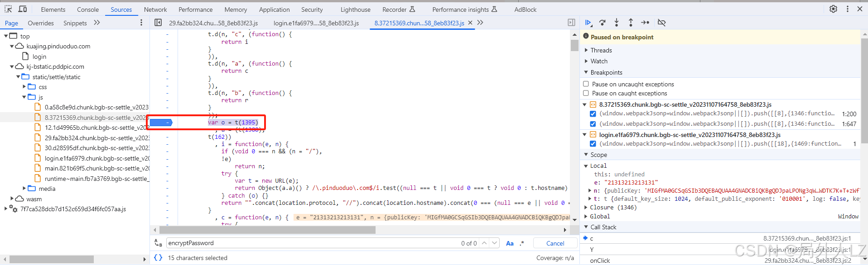Viewport: 868px width, 265px height.
Task: Click the pretty print braces icon
Action: click(x=158, y=258)
